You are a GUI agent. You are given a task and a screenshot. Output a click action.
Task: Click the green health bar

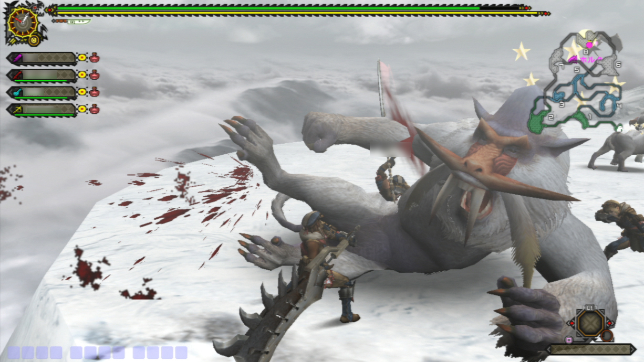coord(268,8)
